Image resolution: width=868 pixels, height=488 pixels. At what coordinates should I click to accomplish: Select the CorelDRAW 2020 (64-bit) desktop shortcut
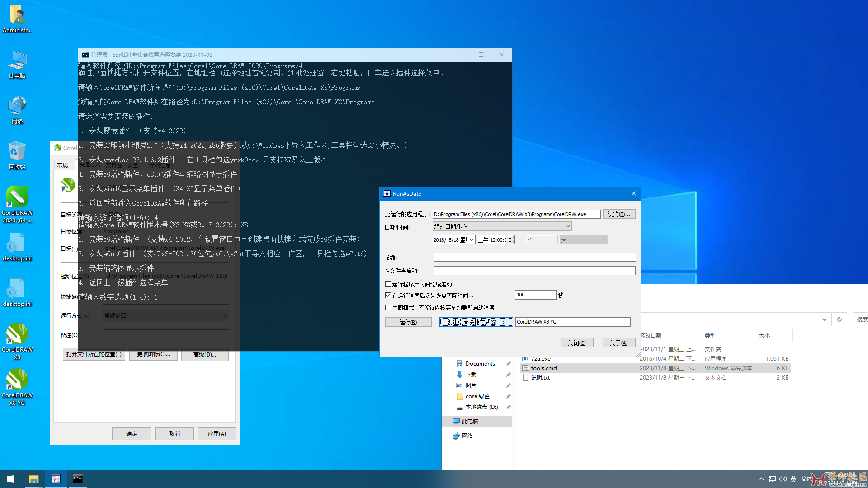pos(17,205)
